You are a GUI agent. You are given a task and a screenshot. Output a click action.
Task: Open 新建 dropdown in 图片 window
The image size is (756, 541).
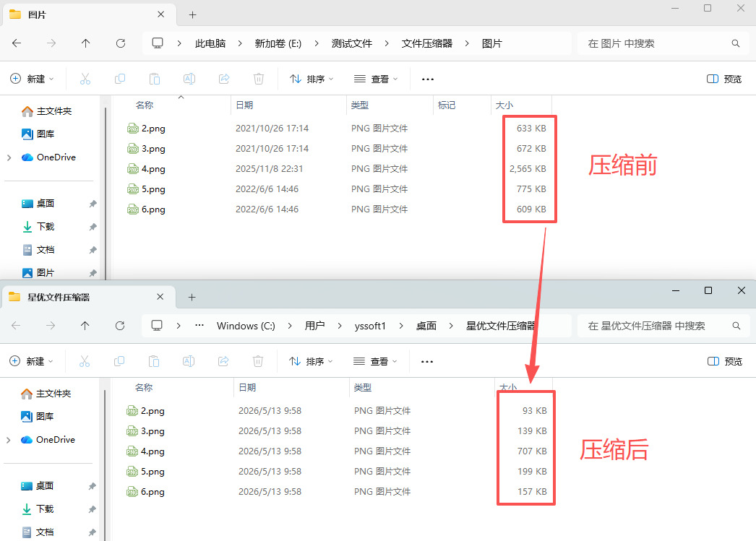click(x=32, y=79)
